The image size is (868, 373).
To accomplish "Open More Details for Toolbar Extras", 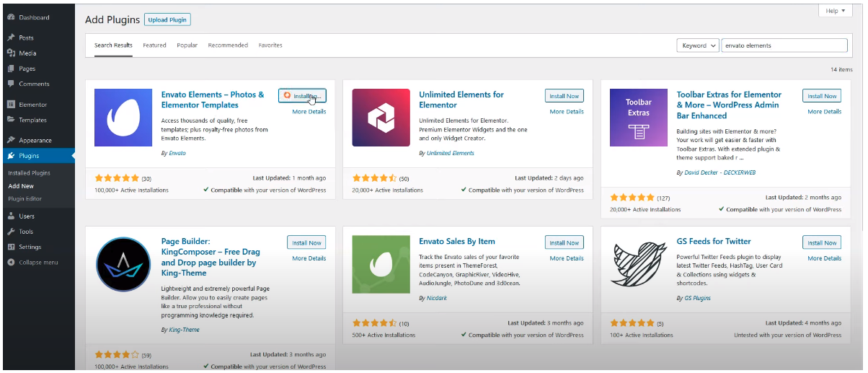I will click(x=825, y=112).
